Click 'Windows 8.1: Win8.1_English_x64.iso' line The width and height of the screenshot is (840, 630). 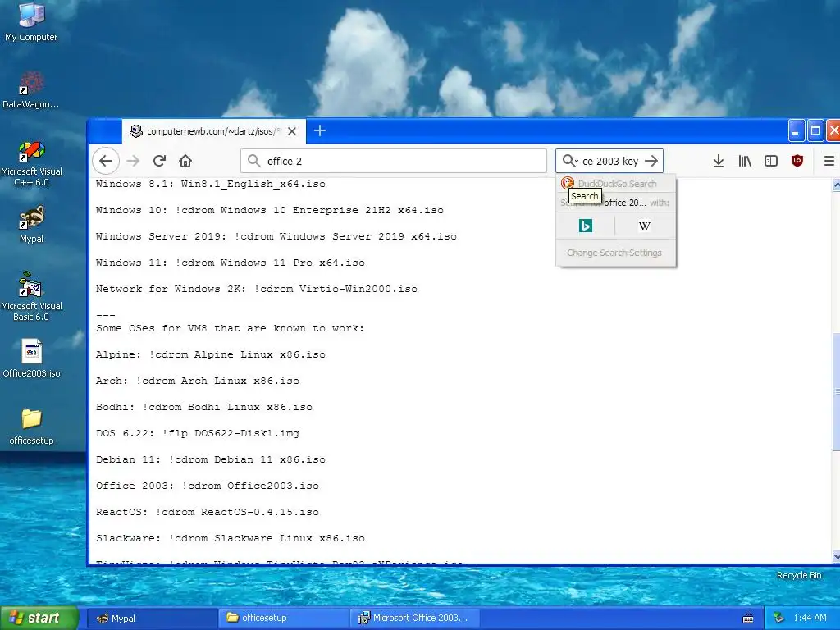211,184
